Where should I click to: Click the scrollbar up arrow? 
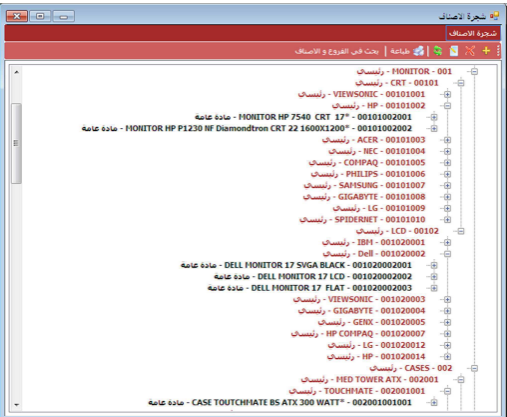[x=17, y=72]
